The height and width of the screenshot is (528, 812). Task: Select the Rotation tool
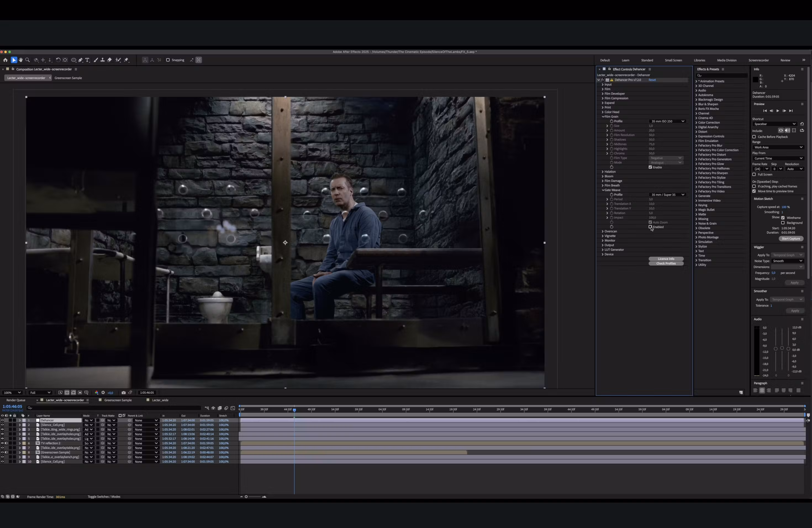coord(58,60)
